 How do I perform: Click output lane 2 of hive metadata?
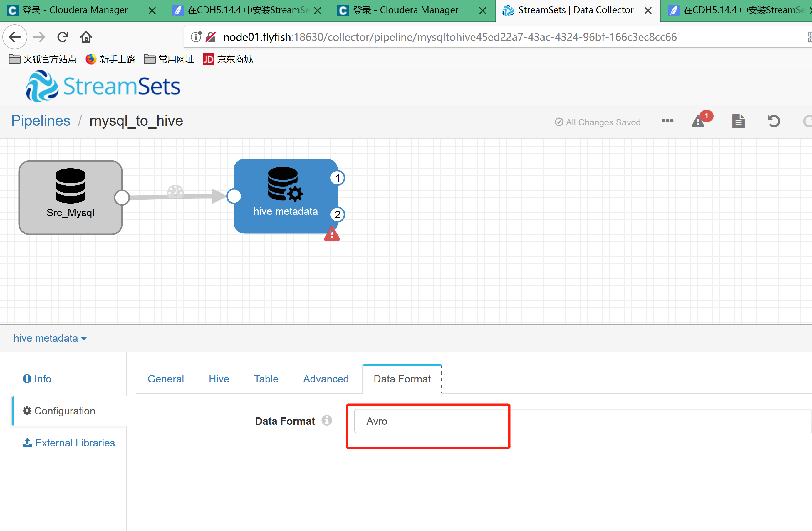pyautogui.click(x=338, y=214)
